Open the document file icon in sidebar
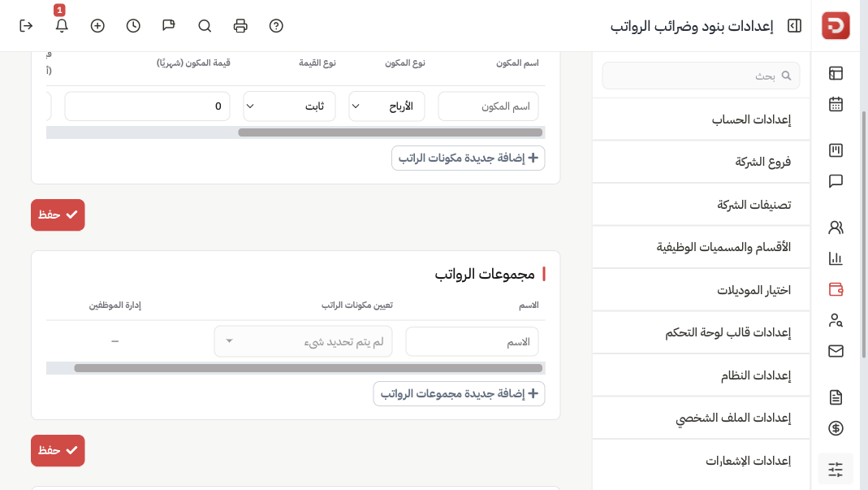868x490 pixels. [836, 397]
